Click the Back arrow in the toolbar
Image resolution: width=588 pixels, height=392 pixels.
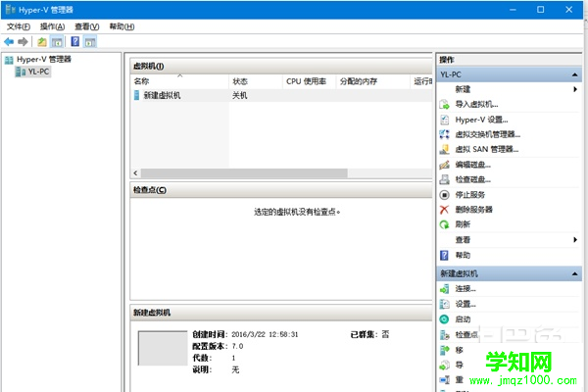[x=9, y=41]
